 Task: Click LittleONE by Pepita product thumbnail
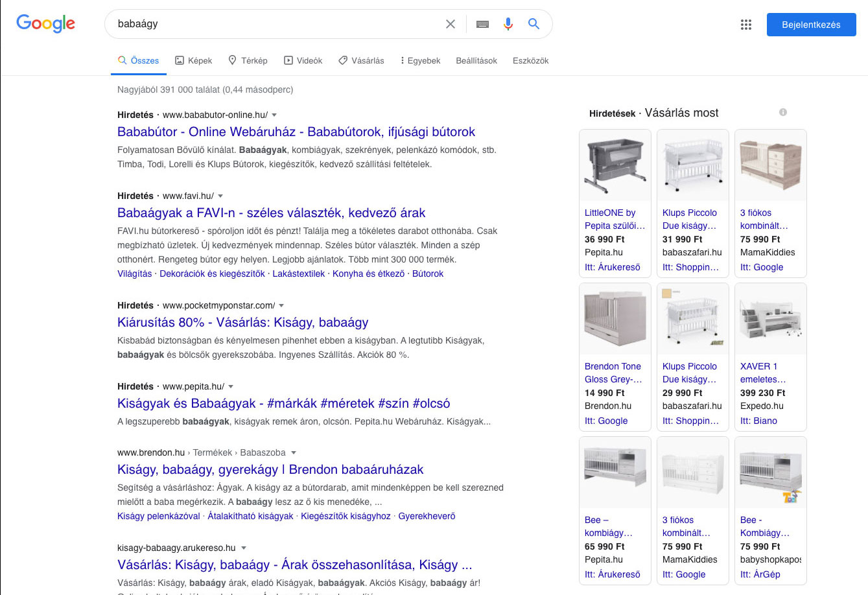pyautogui.click(x=615, y=165)
